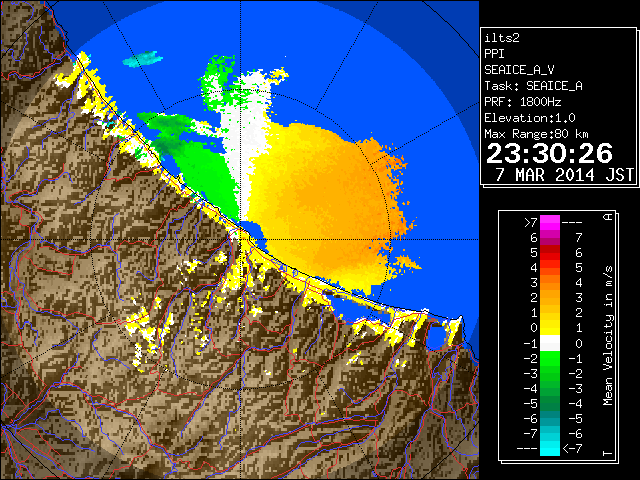Click the '>7' label on velocity scale

click(531, 222)
